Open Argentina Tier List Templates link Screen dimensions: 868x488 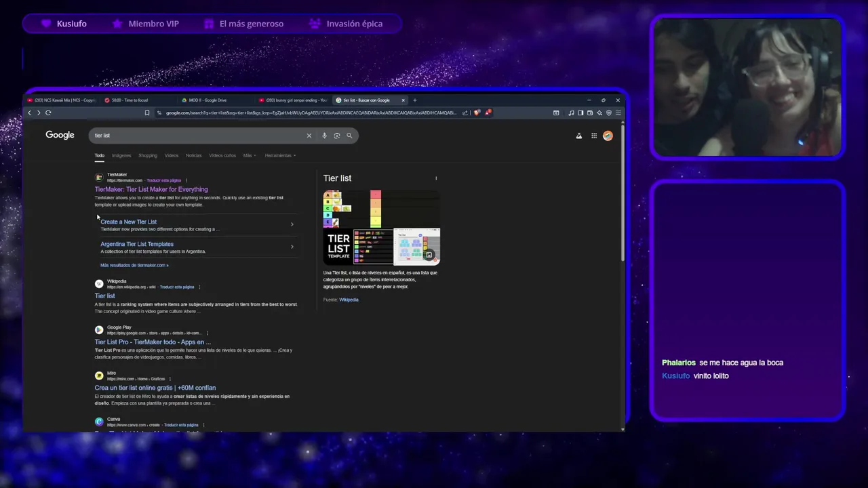[x=137, y=244]
